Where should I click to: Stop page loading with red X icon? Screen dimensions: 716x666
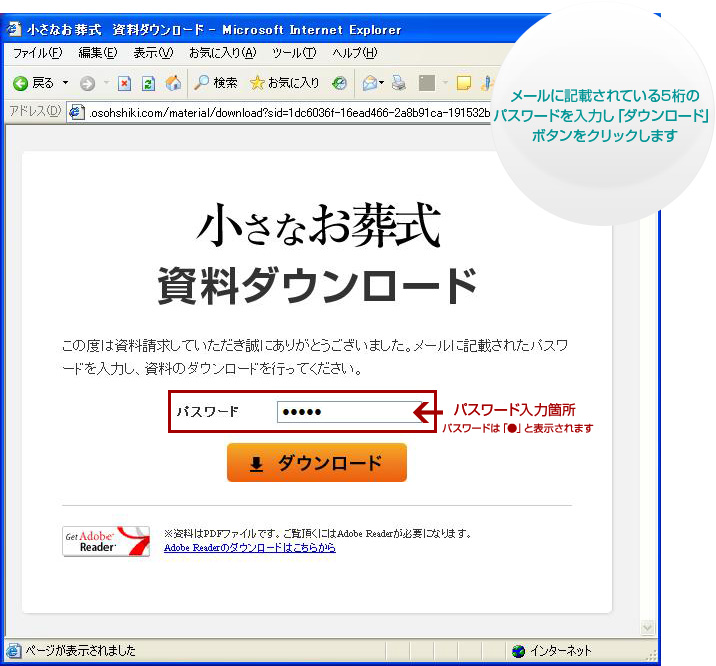click(x=124, y=83)
